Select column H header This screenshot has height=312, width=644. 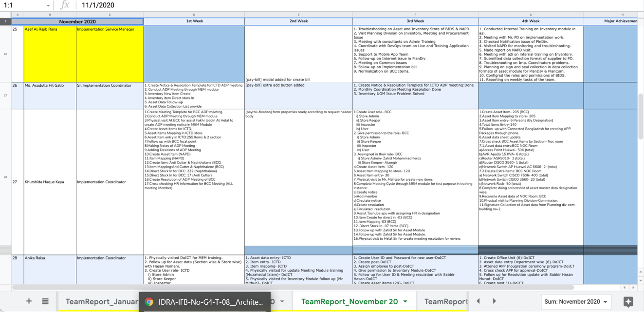[610, 15]
